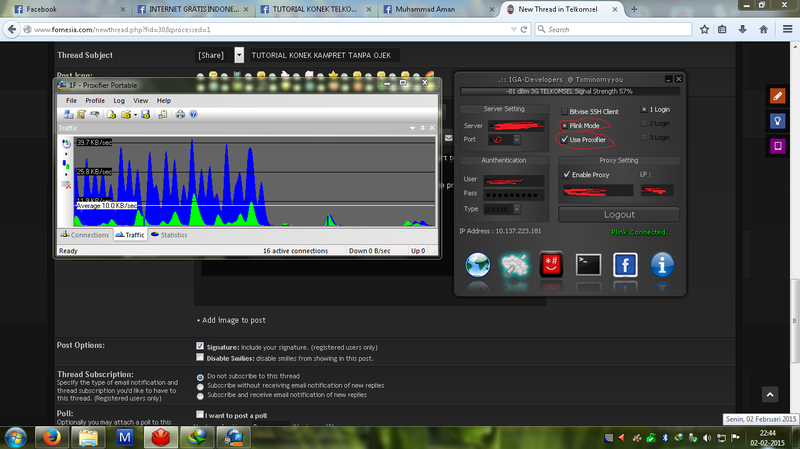Open the [Share] thread prefix dropdown
This screenshot has width=800, height=449.
click(x=239, y=55)
